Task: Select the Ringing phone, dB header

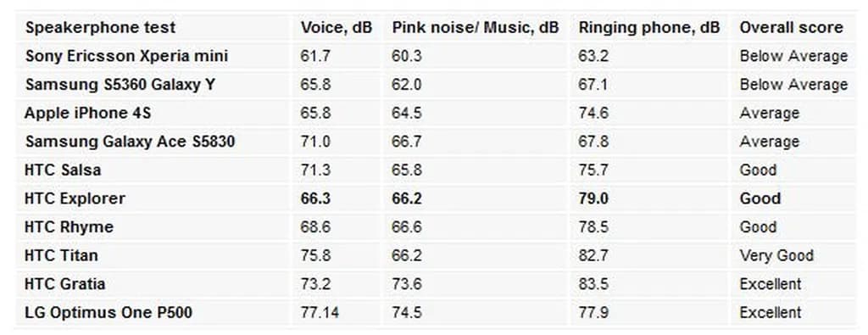Action: (649, 28)
